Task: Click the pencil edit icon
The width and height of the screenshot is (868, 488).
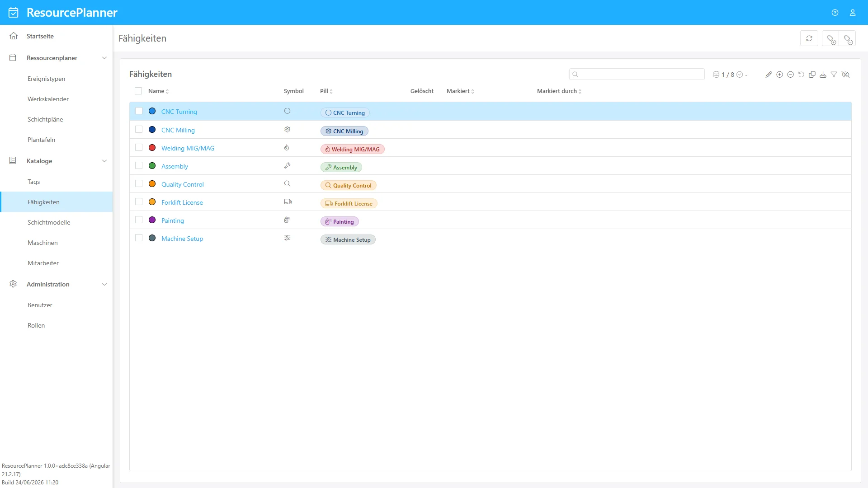Action: [x=769, y=75]
